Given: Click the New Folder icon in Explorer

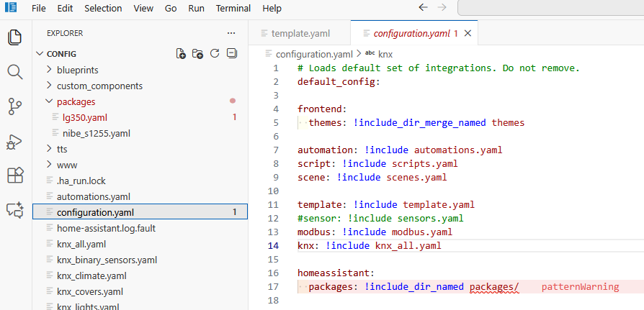Looking at the screenshot, I should pyautogui.click(x=197, y=54).
